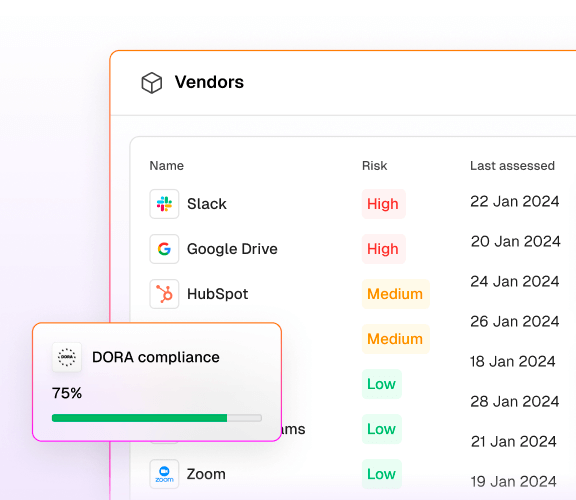The width and height of the screenshot is (576, 500).
Task: Select the High risk badge for Slack
Action: tap(384, 204)
